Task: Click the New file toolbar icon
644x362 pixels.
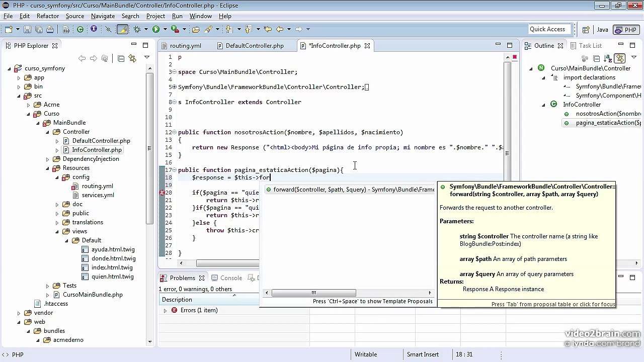Action: click(x=9, y=29)
